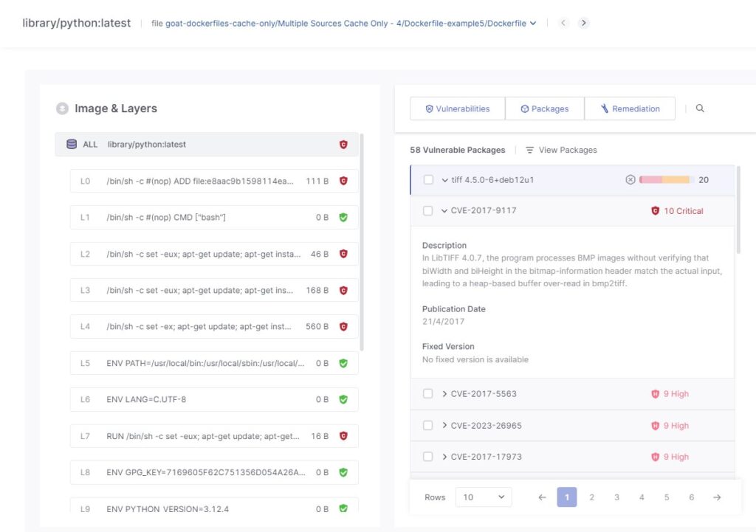The image size is (756, 532).
Task: Open the Remediation tab
Action: pos(630,108)
